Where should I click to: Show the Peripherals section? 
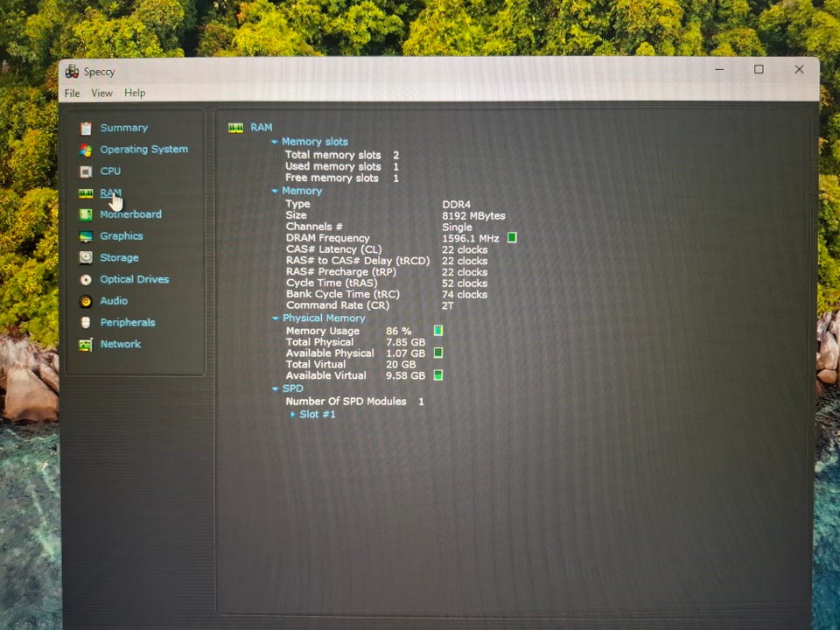(x=128, y=323)
